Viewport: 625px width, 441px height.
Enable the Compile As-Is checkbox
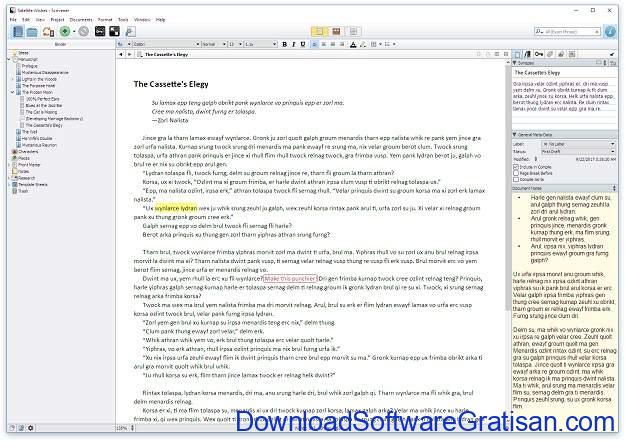[515, 178]
